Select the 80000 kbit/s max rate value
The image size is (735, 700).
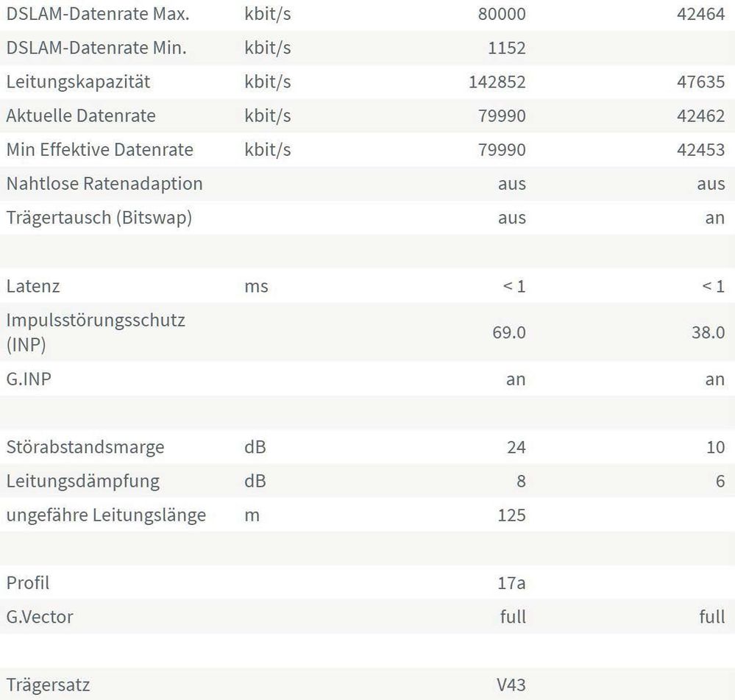coord(504,14)
